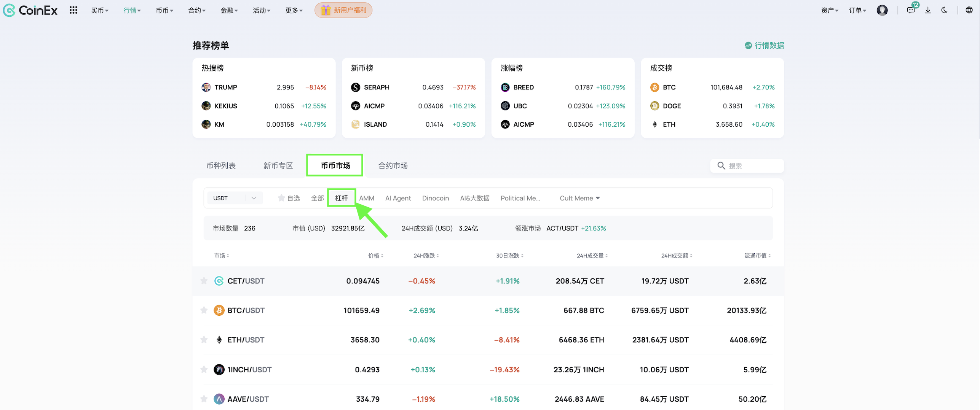This screenshot has width=980, height=410.
Task: Open the language globe icon
Action: coord(969,10)
